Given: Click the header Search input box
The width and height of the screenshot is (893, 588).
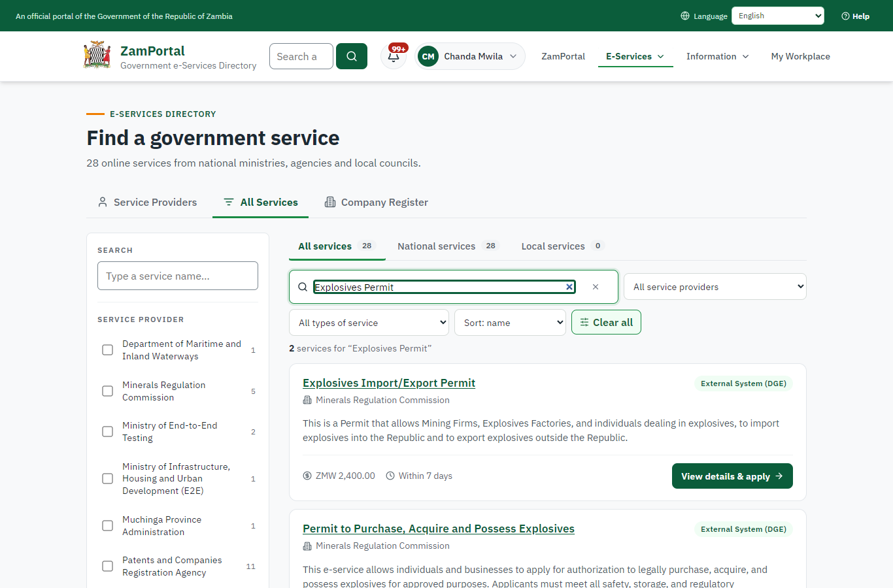Looking at the screenshot, I should (301, 56).
